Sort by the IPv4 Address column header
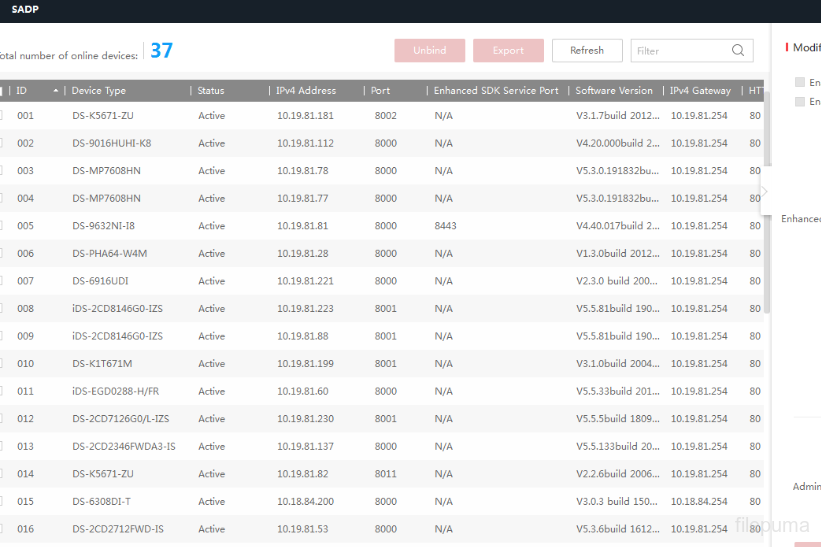821x547 pixels. pos(306,91)
